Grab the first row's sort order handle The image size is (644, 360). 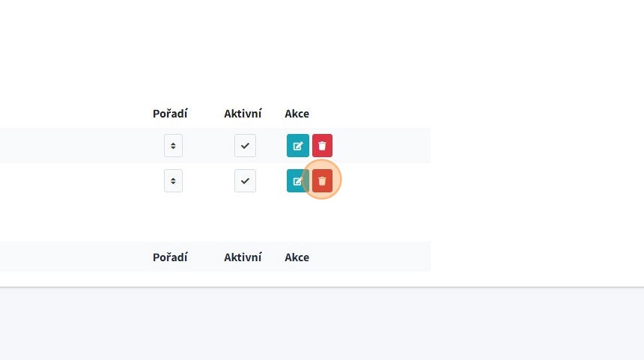coord(173,146)
